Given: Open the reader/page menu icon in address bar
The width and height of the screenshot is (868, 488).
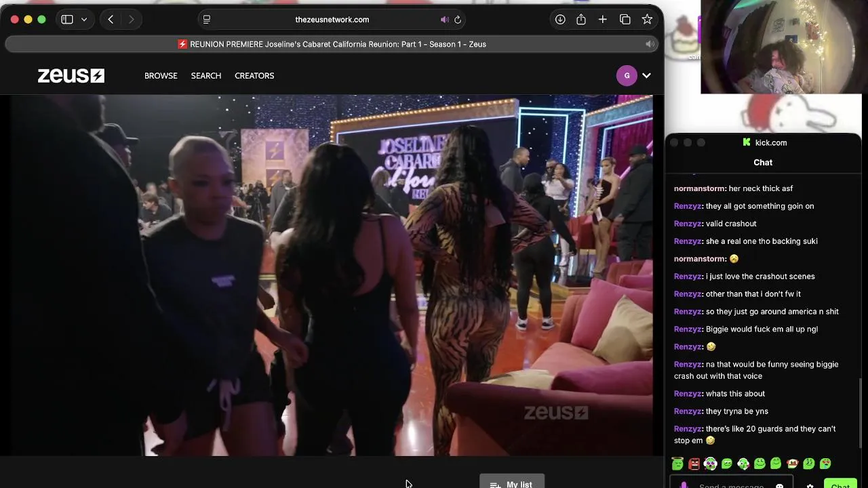Looking at the screenshot, I should point(207,20).
